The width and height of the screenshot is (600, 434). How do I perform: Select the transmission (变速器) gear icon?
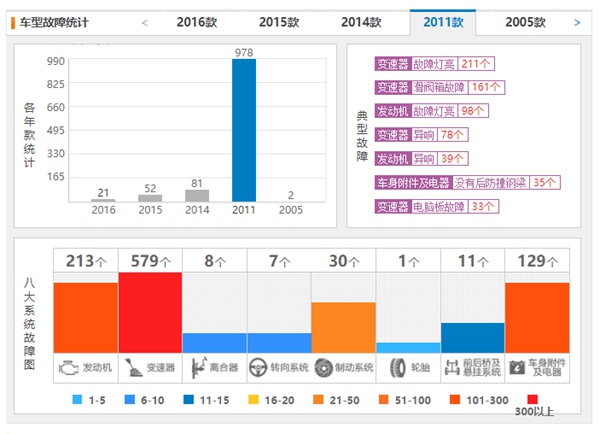(132, 368)
